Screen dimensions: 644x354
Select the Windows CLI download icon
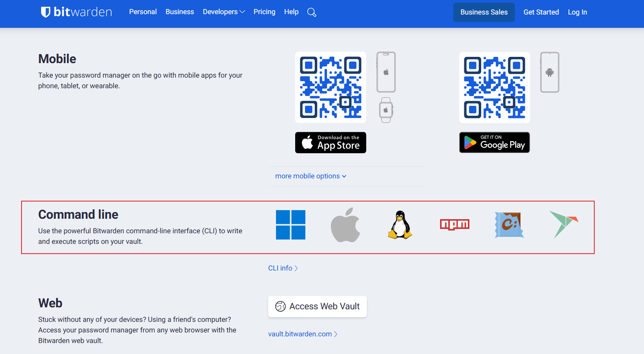click(290, 225)
